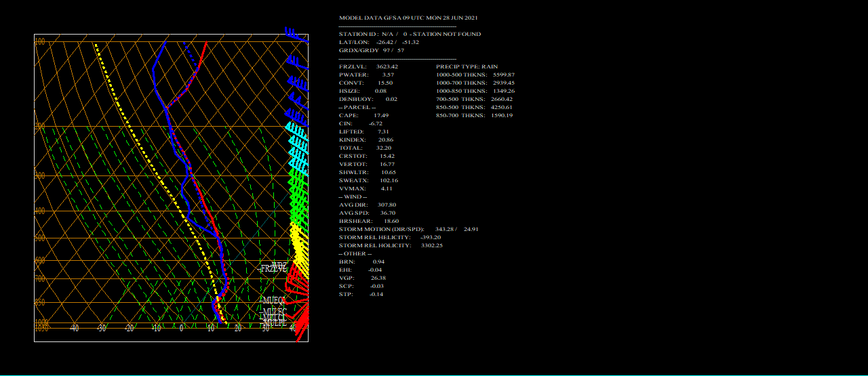
Task: Select the 1000-850 THKNS value 1349.26
Action: [x=504, y=91]
